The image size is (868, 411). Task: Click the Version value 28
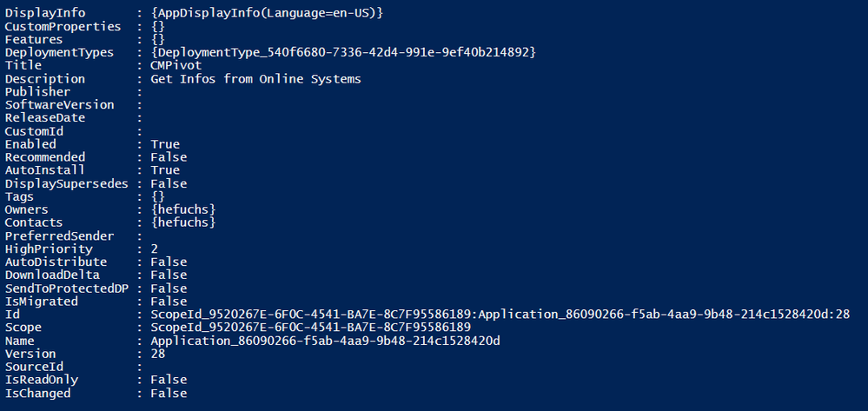coord(157,354)
